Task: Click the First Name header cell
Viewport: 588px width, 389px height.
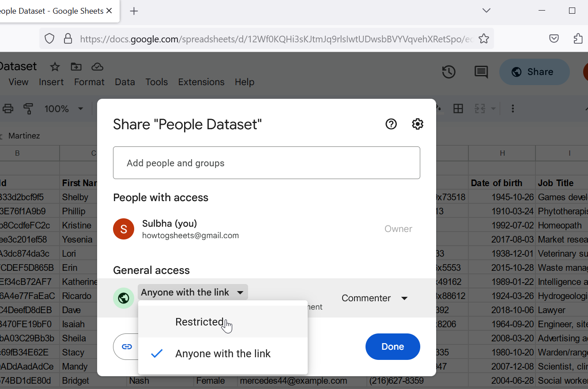Action: pos(79,183)
